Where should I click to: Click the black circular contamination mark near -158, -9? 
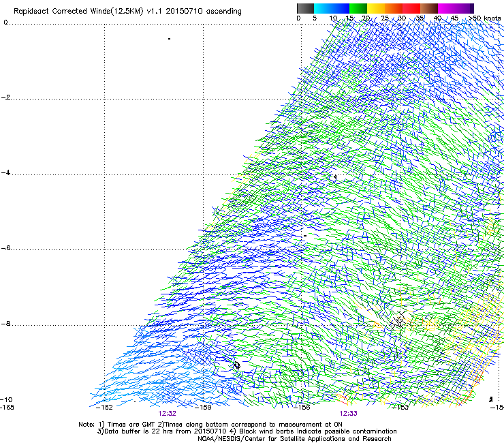point(237,365)
